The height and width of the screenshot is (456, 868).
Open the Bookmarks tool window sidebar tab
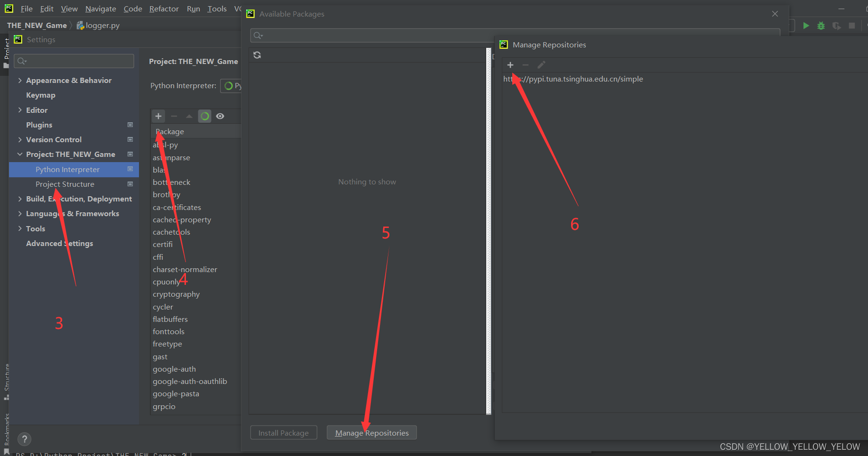click(6, 434)
